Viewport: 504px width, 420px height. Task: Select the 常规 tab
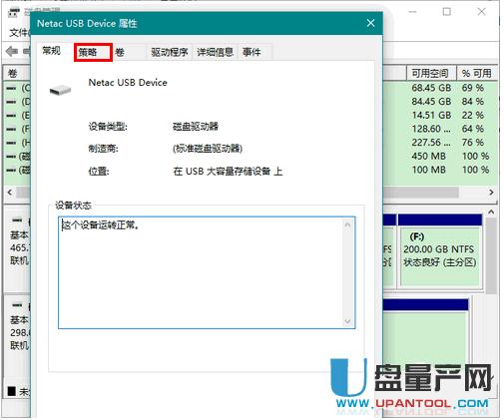point(52,51)
